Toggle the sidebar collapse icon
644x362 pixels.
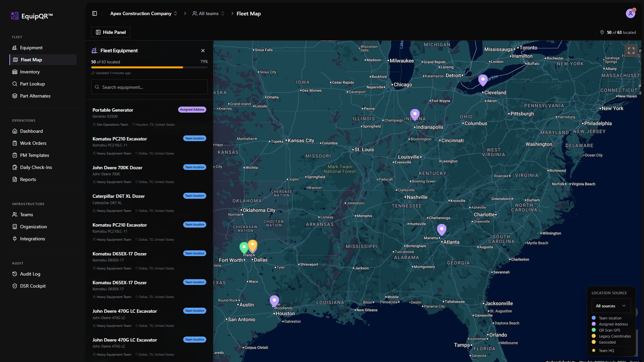coord(95,13)
